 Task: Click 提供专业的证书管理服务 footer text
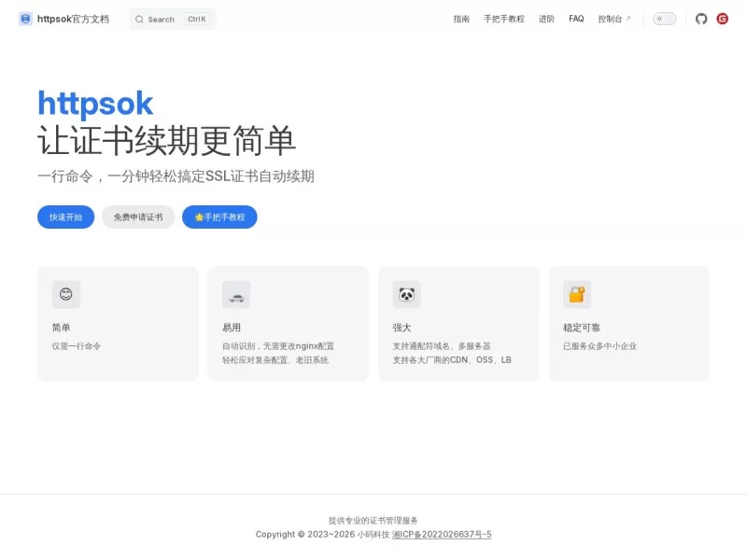pyautogui.click(x=373, y=521)
